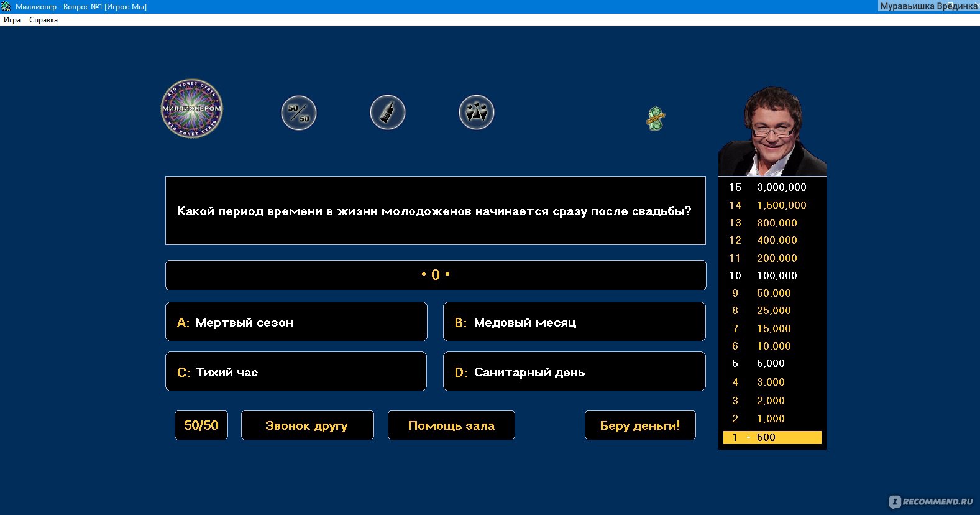Choose answer B: Медовый месяц

574,322
